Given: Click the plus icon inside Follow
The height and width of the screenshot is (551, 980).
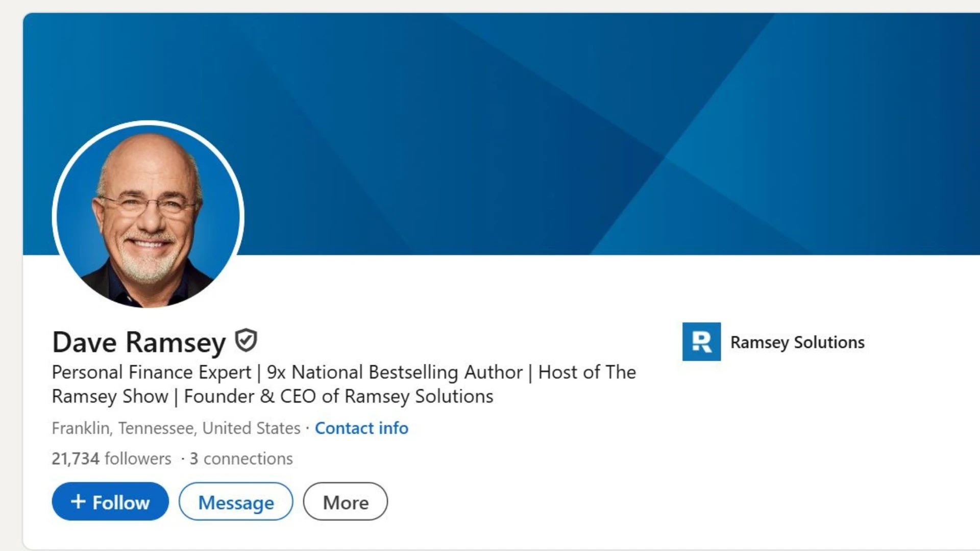Looking at the screenshot, I should click(78, 502).
